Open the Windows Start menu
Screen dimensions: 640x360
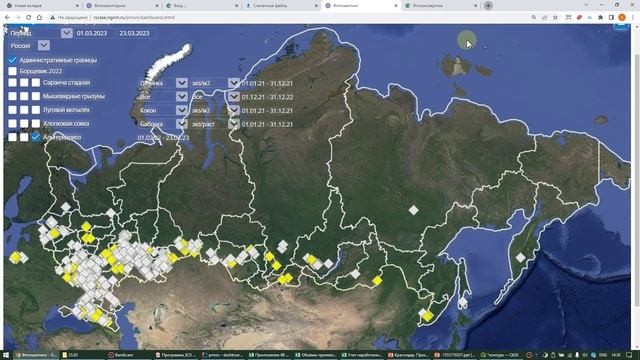click(6, 355)
